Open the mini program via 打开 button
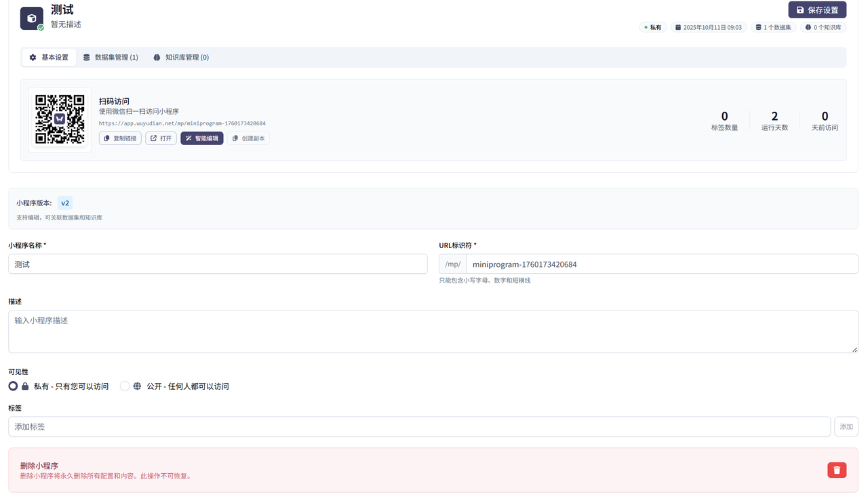The height and width of the screenshot is (503, 868). click(x=161, y=138)
